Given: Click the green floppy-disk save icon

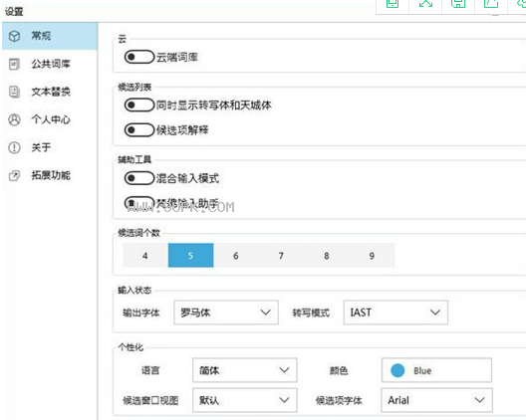Looking at the screenshot, I should tap(458, 4).
